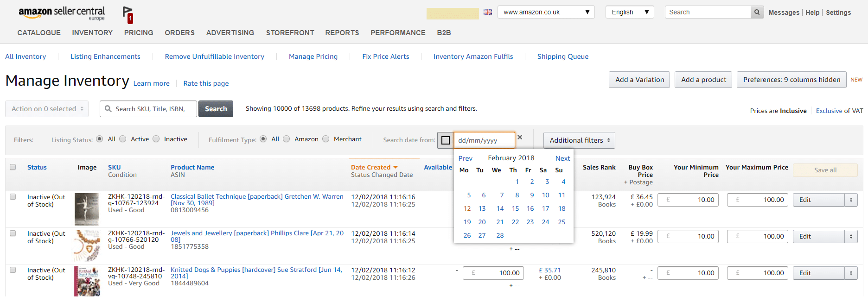Open the Action on 0 selected dropdown

(x=47, y=109)
